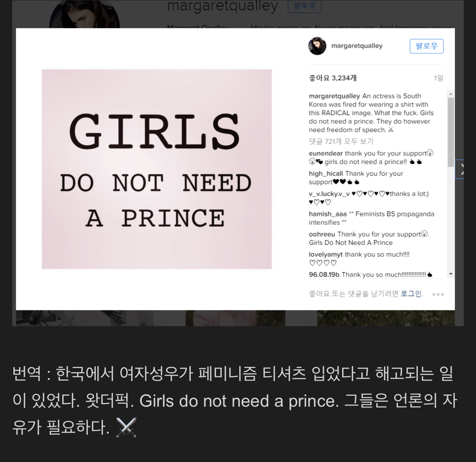Click the margaretqualley profile avatar in post header
Image resolution: width=476 pixels, height=462 pixels.
[x=317, y=46]
